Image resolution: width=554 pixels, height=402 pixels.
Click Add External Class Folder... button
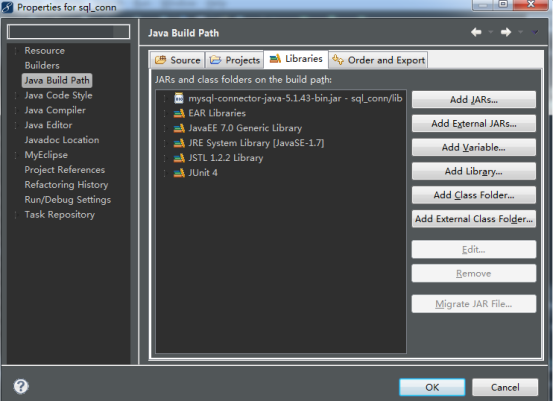(473, 219)
